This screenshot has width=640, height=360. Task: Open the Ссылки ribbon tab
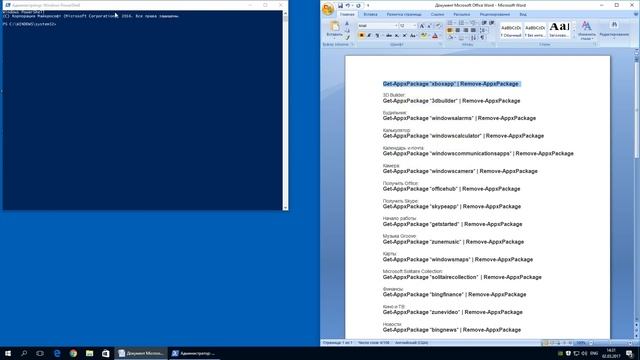tap(437, 14)
